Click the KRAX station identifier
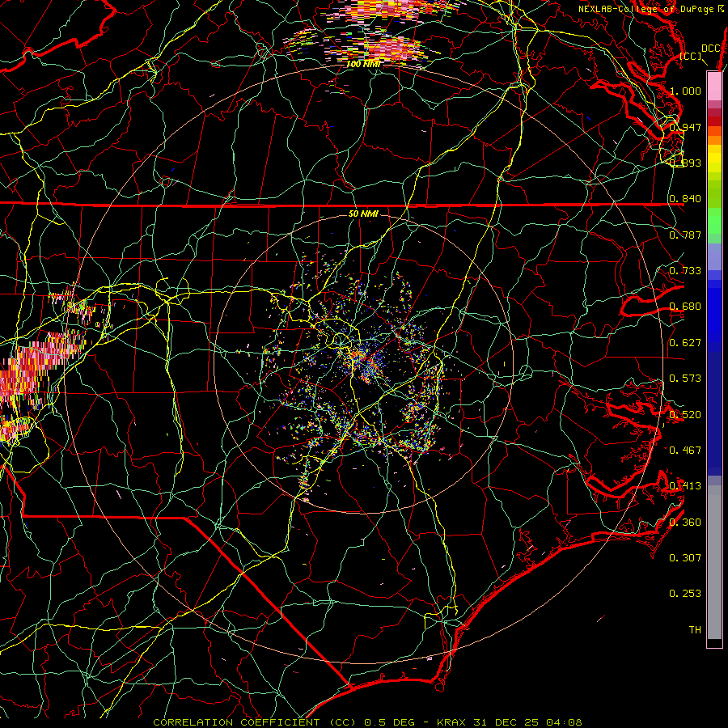 click(x=453, y=722)
